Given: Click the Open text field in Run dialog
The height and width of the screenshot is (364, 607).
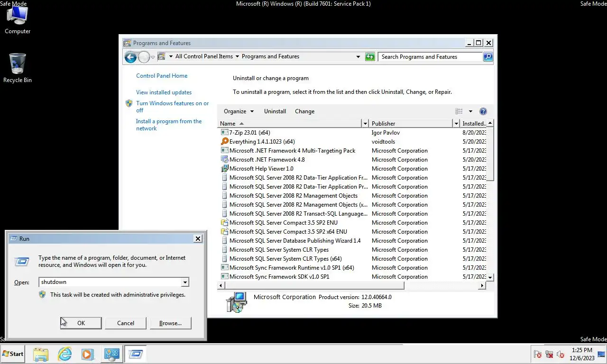Looking at the screenshot, I should [110, 282].
